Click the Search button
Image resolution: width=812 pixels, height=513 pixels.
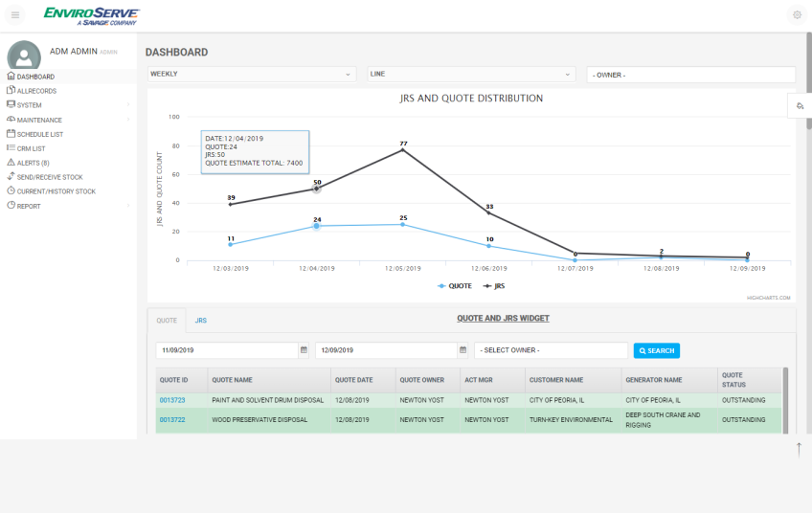pos(657,350)
